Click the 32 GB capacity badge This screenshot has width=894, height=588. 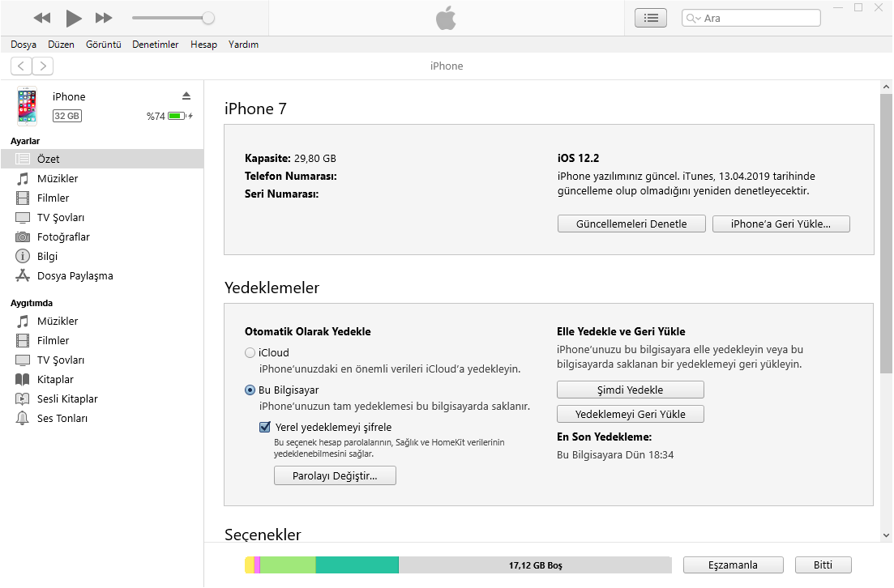coord(67,117)
